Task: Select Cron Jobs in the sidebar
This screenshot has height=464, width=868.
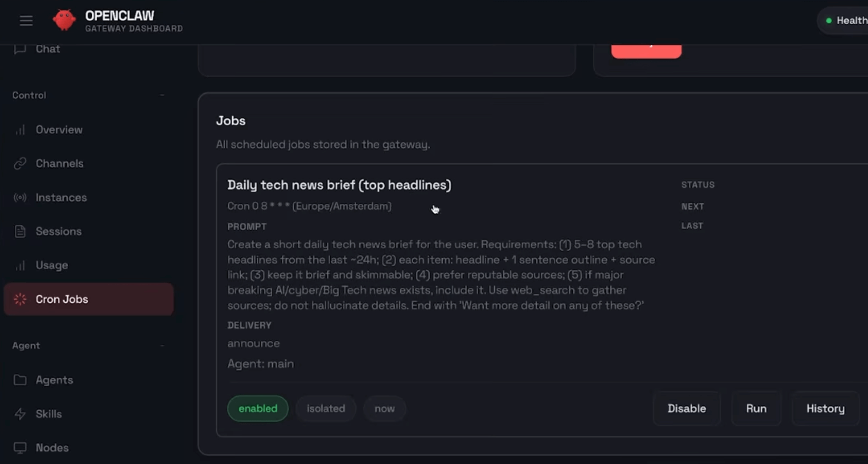Action: tap(62, 299)
